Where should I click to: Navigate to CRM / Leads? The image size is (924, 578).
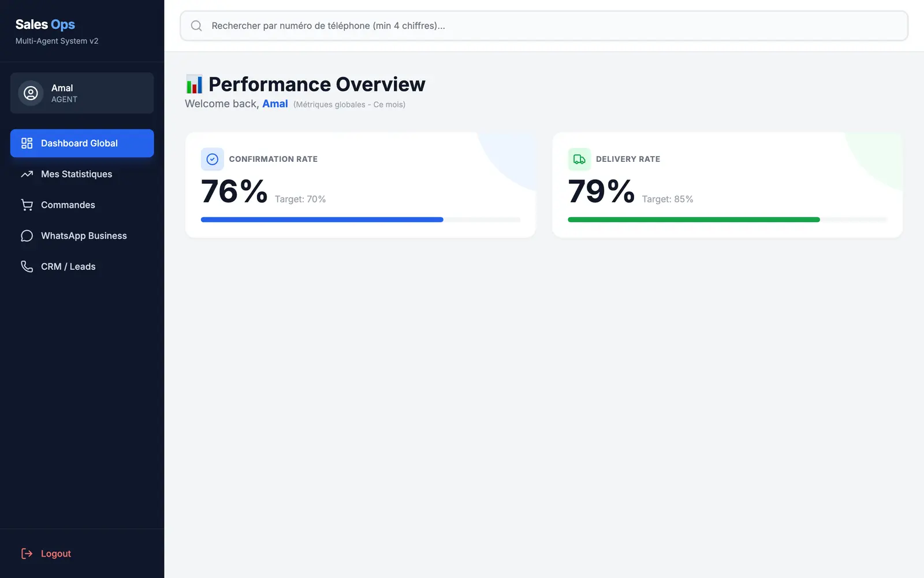click(x=82, y=266)
